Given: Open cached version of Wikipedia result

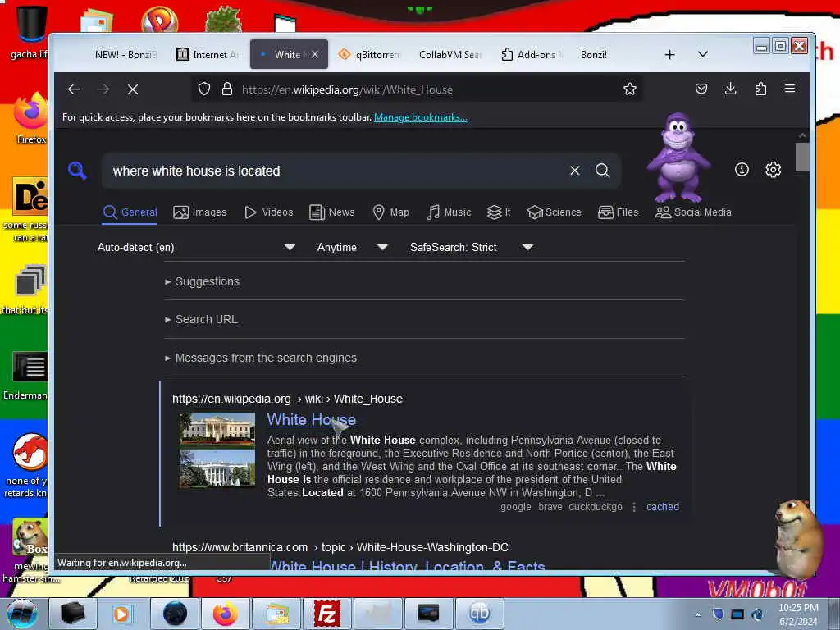Looking at the screenshot, I should click(x=663, y=507).
